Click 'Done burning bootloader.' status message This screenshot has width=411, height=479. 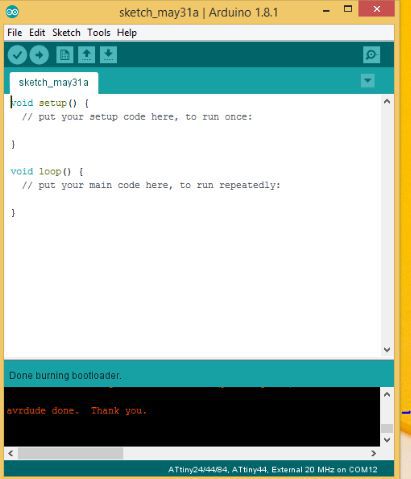(x=65, y=376)
